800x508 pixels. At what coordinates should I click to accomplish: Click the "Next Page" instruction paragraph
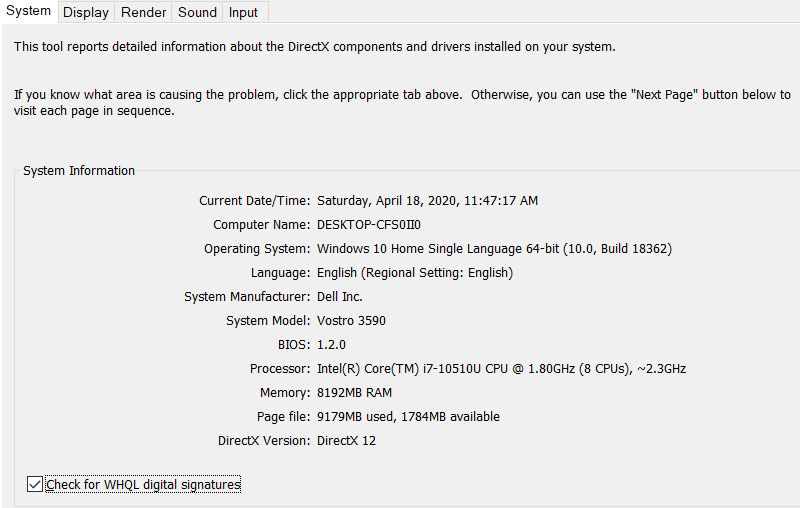pos(400,103)
